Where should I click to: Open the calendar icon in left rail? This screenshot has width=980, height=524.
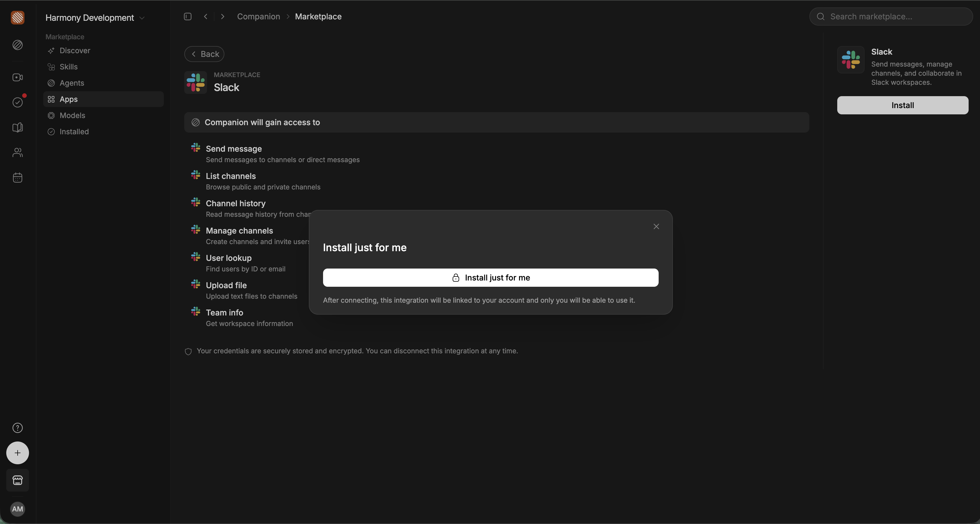click(x=18, y=178)
